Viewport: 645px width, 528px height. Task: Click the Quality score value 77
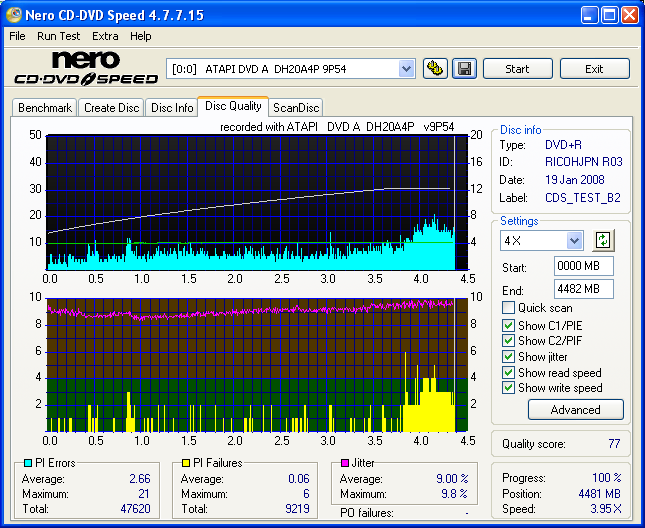click(614, 444)
